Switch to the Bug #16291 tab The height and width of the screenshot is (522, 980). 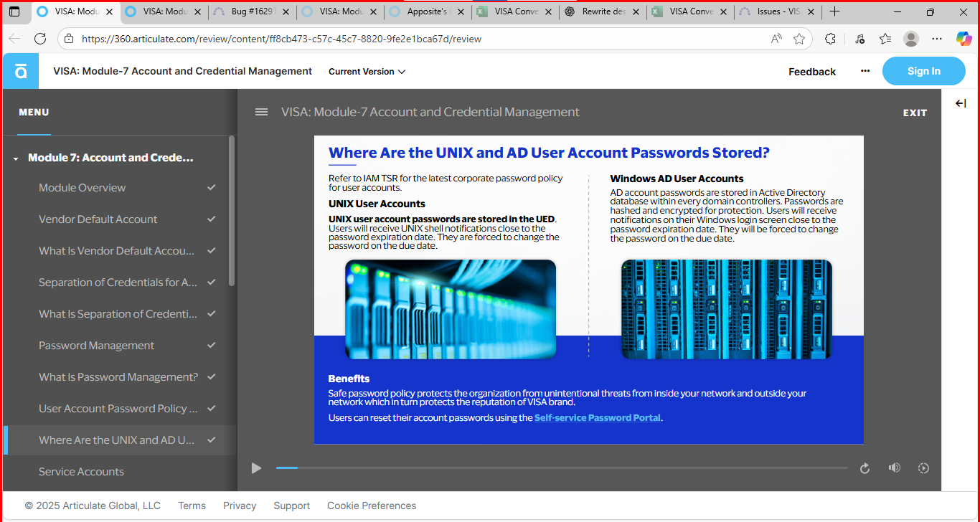254,11
